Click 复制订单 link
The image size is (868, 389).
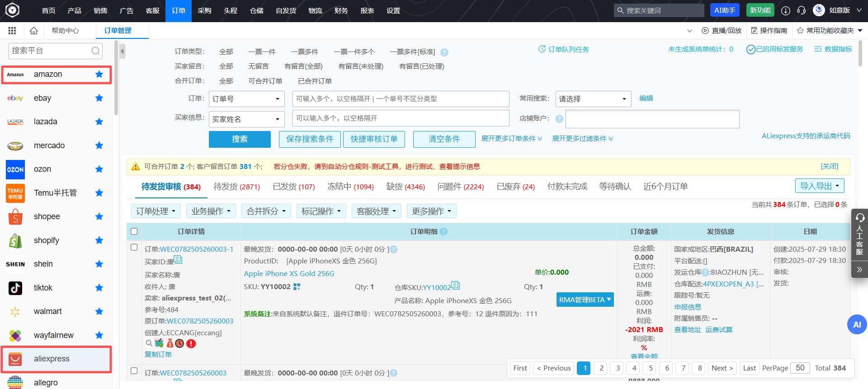click(x=158, y=355)
